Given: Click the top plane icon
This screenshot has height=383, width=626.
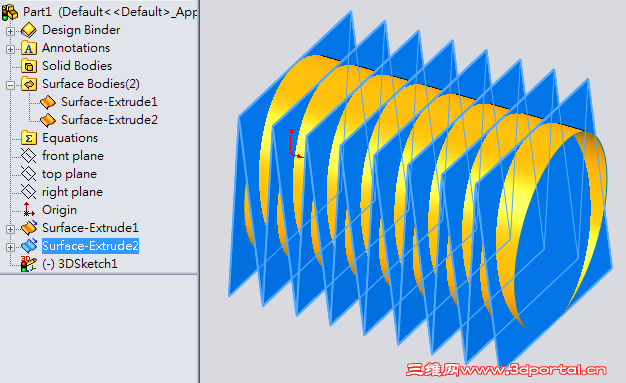Looking at the screenshot, I should click(x=29, y=174).
